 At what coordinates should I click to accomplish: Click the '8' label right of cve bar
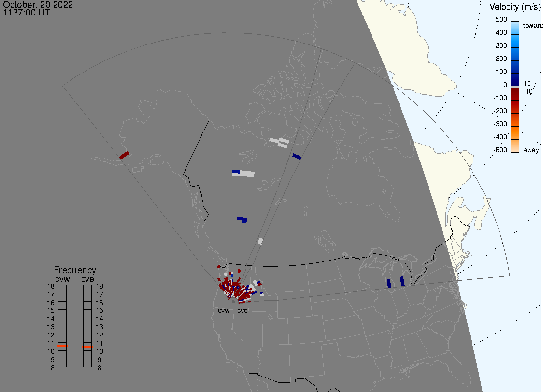(x=100, y=368)
